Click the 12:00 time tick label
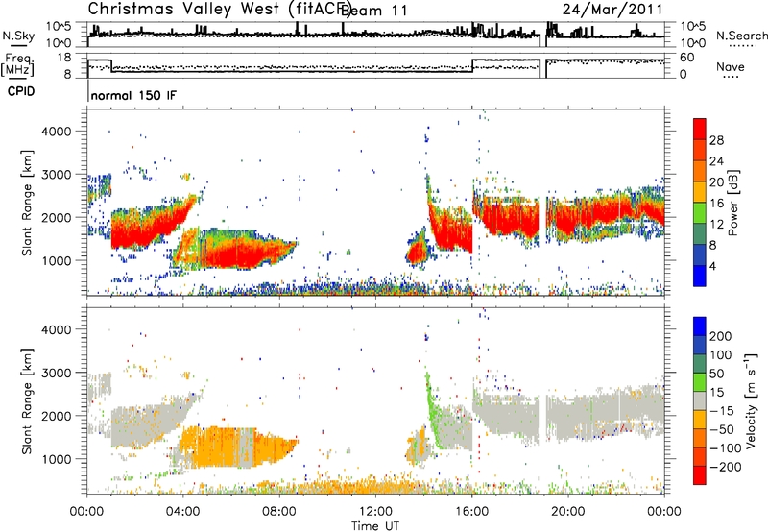768x532 pixels. click(375, 512)
